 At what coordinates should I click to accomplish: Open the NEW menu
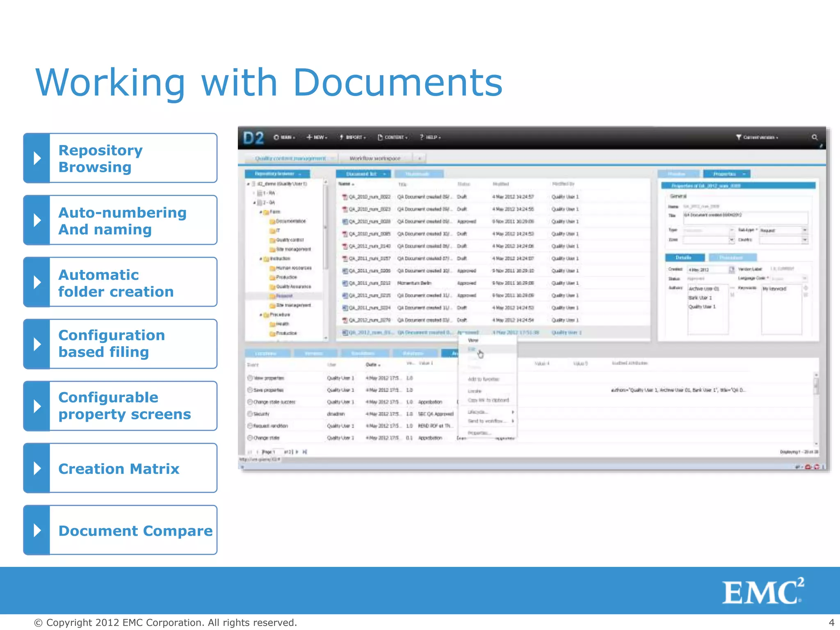[317, 137]
